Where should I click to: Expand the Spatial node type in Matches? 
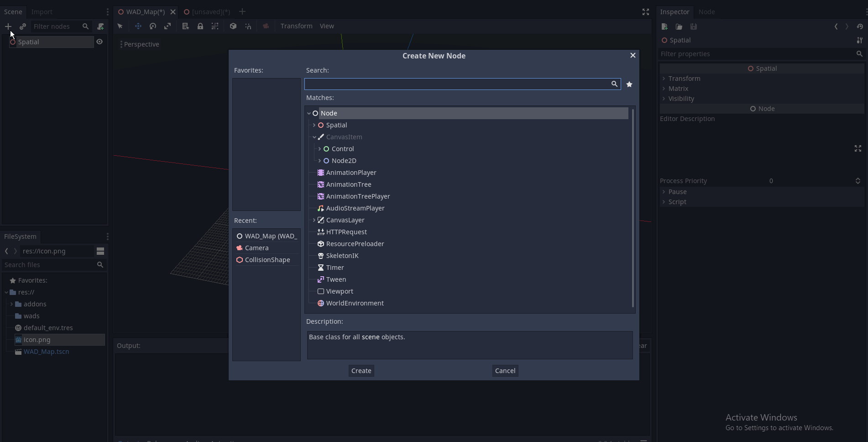click(314, 125)
